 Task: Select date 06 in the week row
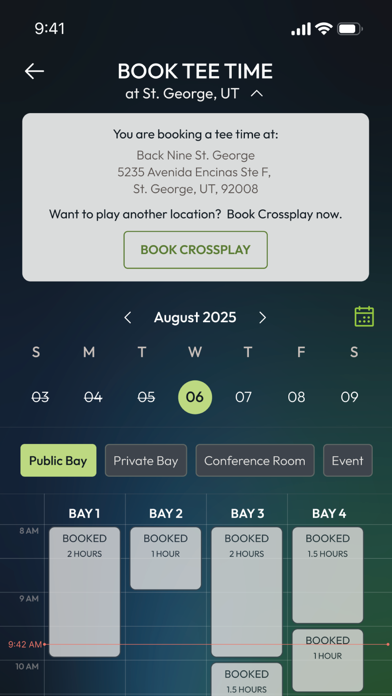point(195,397)
